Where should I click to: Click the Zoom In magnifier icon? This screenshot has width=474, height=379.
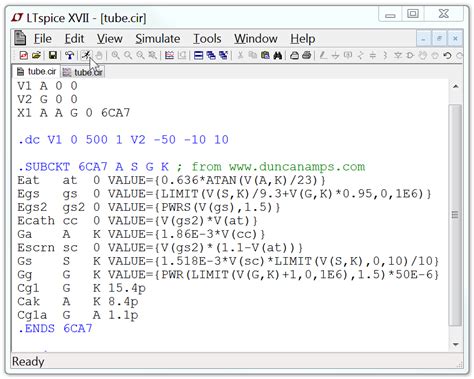coord(115,55)
